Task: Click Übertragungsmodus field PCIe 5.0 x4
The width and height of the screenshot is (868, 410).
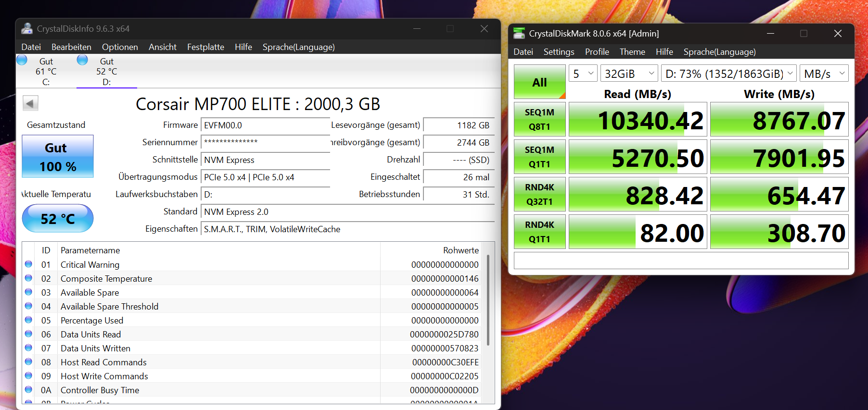Action: pos(266,177)
